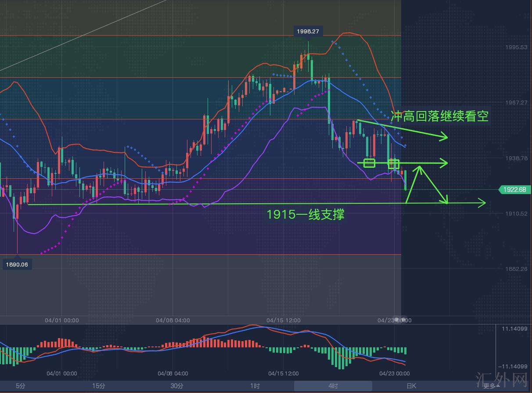Open the 30分 timeframe

coord(177,386)
